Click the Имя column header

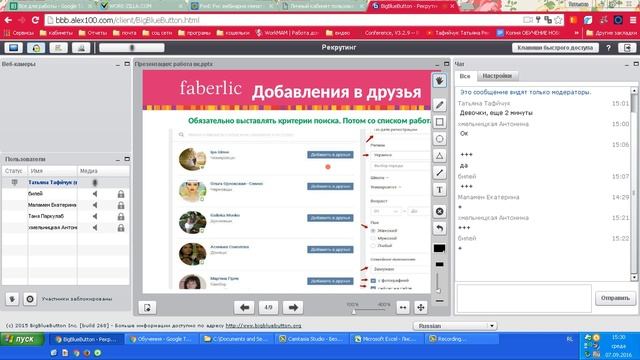click(52, 171)
